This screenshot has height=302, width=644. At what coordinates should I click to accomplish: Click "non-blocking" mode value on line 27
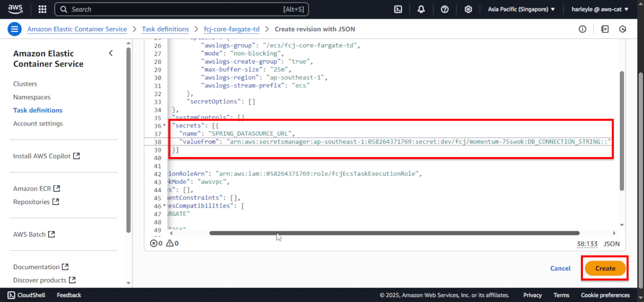(x=256, y=53)
